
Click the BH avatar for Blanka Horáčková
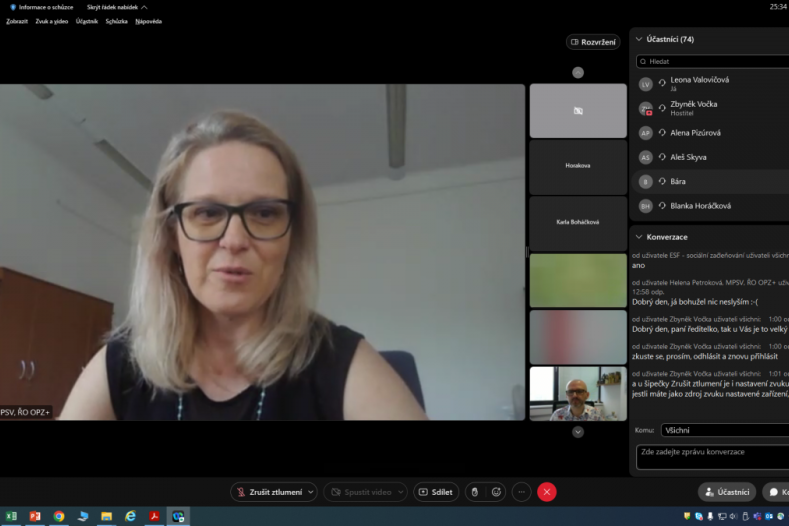(645, 205)
